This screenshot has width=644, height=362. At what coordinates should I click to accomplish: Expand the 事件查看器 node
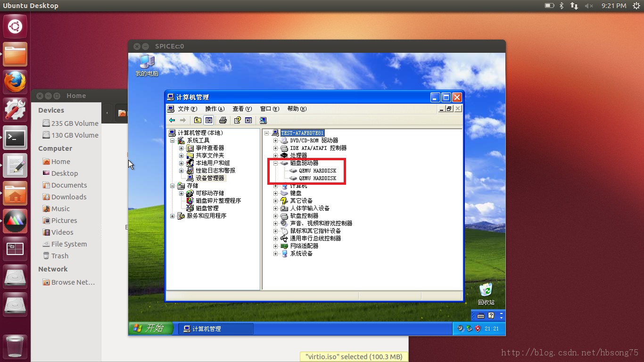click(181, 148)
